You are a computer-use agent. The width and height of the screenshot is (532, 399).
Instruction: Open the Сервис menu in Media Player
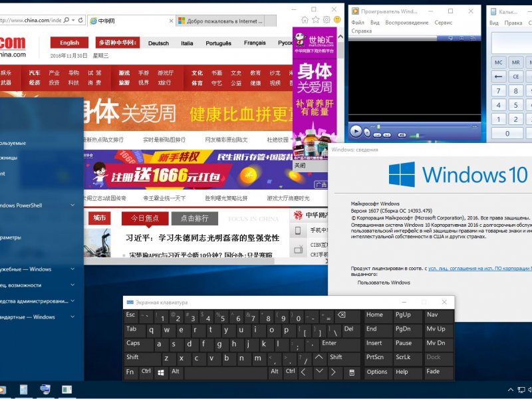(x=443, y=23)
